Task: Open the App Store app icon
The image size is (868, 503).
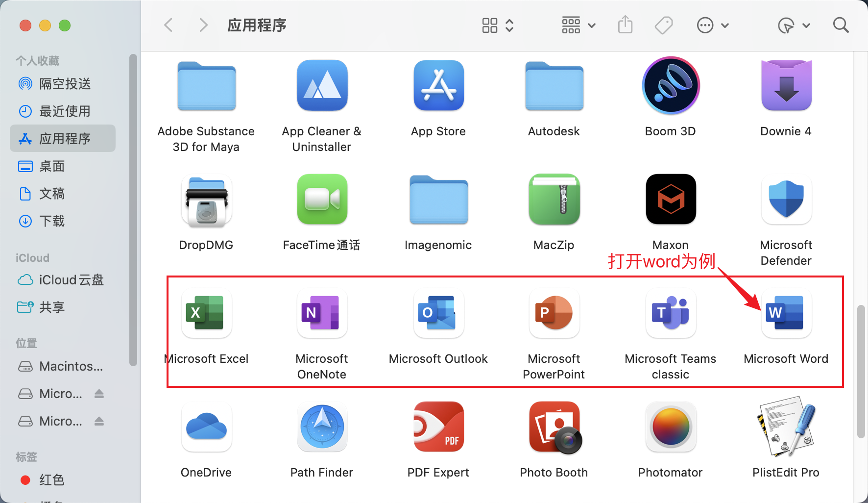Action: click(x=438, y=86)
